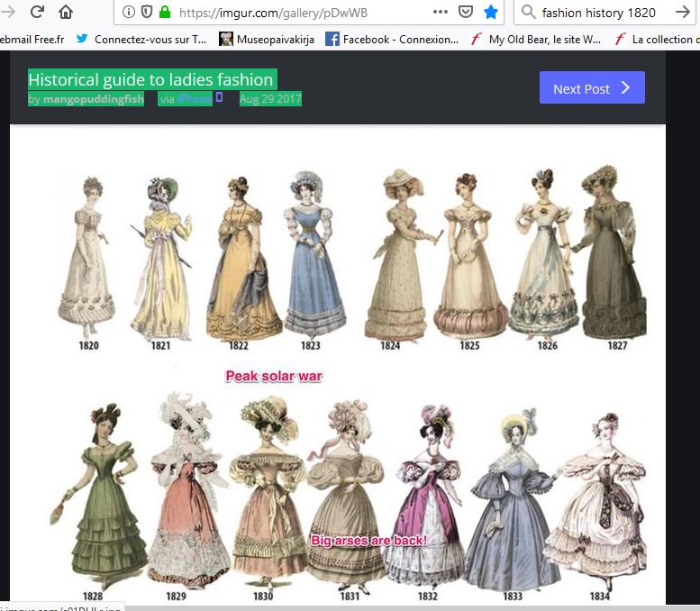Click the Peak solar war caption
Screen dimensions: 700x611
click(274, 376)
